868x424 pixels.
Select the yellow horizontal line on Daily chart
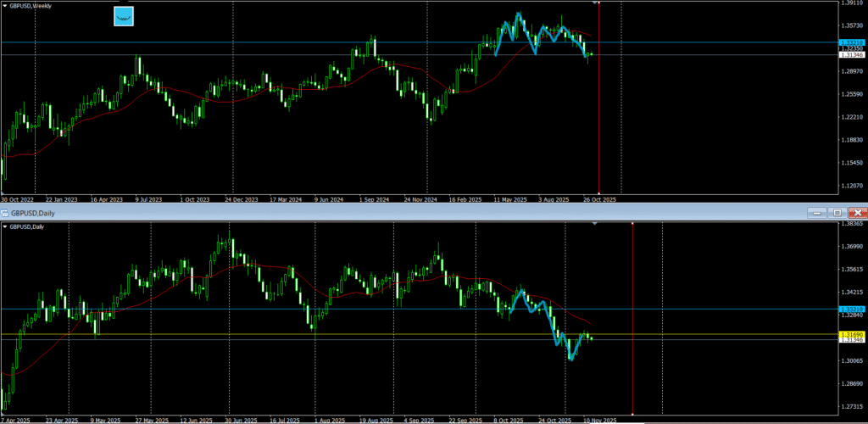tap(254, 335)
